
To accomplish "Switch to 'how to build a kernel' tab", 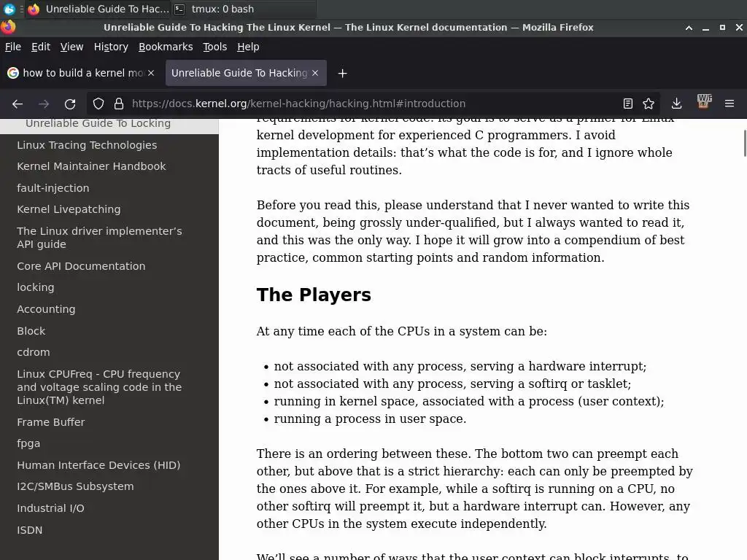I will (81, 73).
